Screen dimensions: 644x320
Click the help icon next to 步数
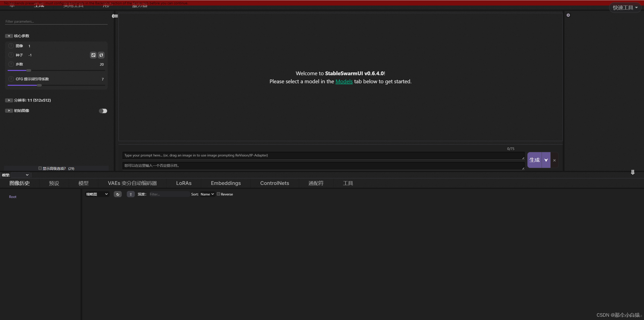(x=11, y=64)
